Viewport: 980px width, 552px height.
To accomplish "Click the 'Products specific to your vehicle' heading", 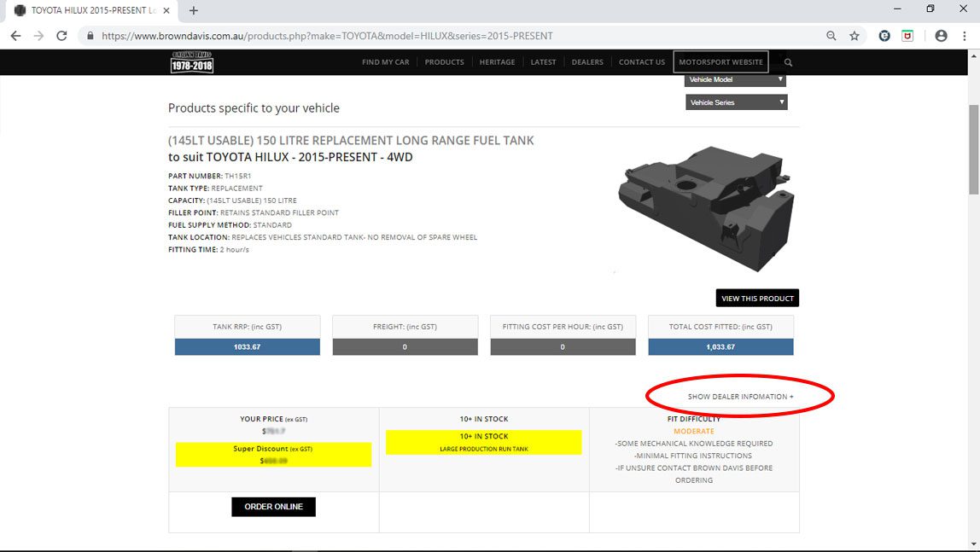I will click(254, 108).
